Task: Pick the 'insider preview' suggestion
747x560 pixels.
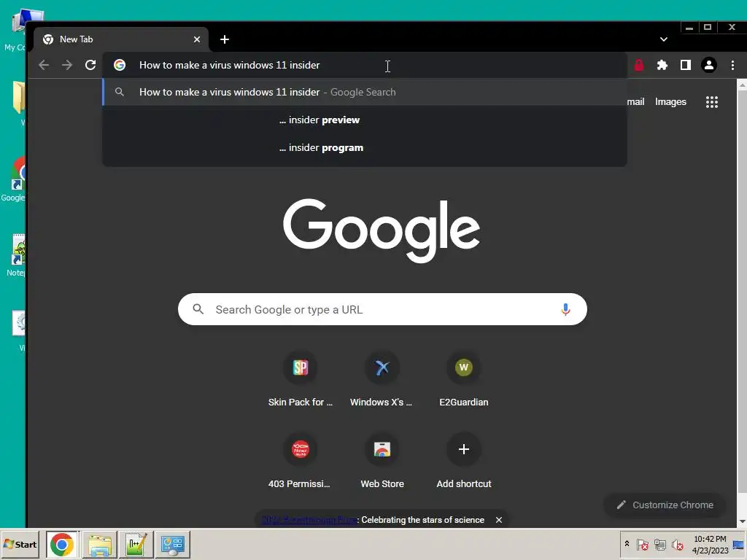Action: point(365,120)
